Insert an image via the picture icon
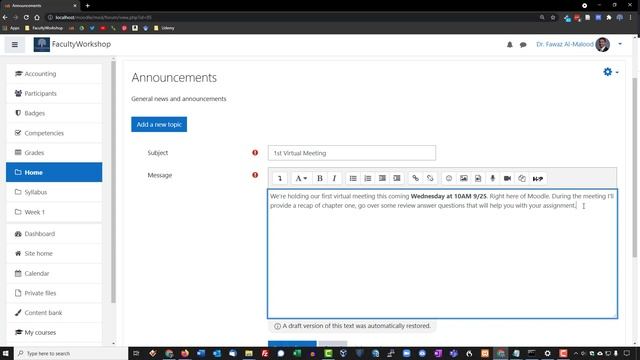Image resolution: width=640 pixels, height=360 pixels. click(x=464, y=178)
